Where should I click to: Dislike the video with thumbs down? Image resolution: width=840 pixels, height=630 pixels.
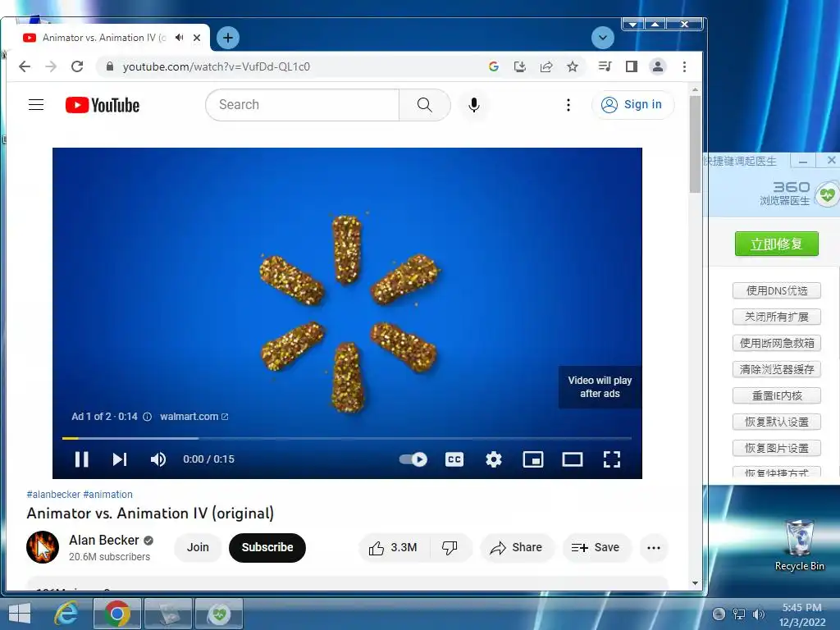click(450, 547)
